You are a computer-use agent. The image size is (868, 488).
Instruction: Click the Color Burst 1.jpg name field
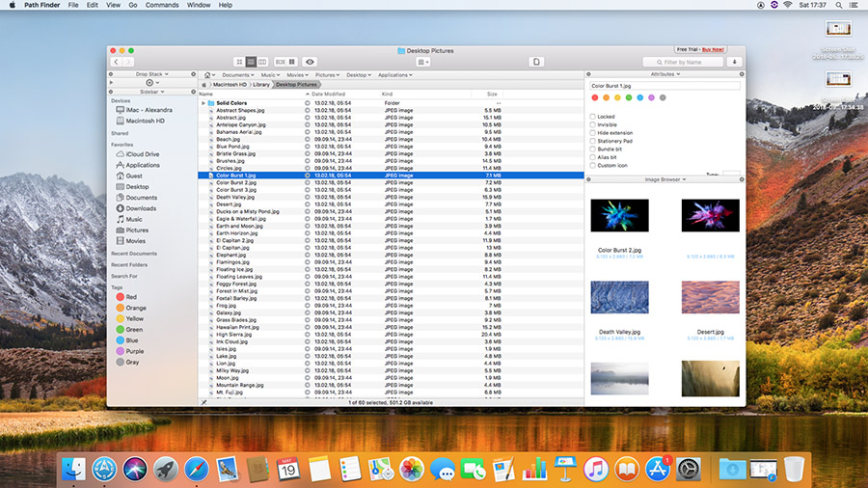[665, 86]
